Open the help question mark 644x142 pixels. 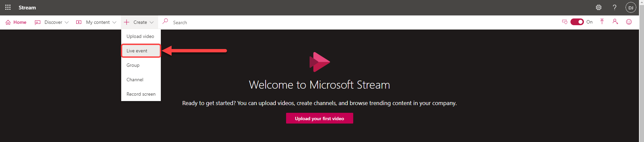click(x=614, y=7)
